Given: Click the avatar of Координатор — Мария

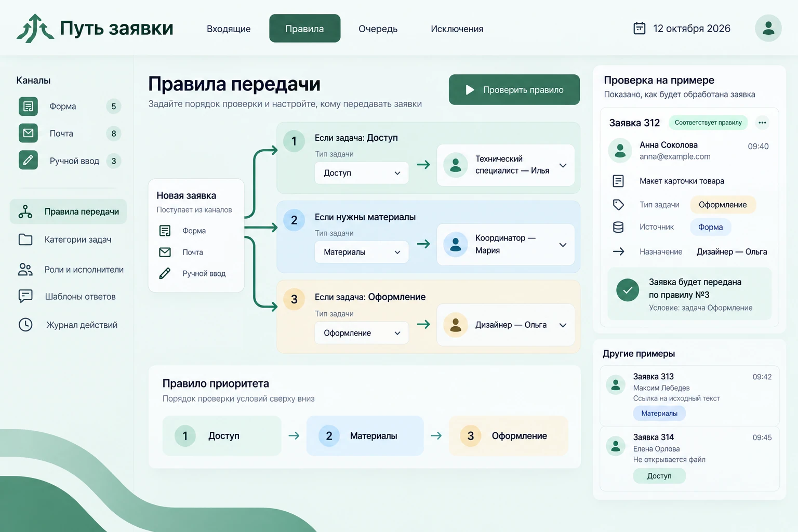Looking at the screenshot, I should coord(456,245).
